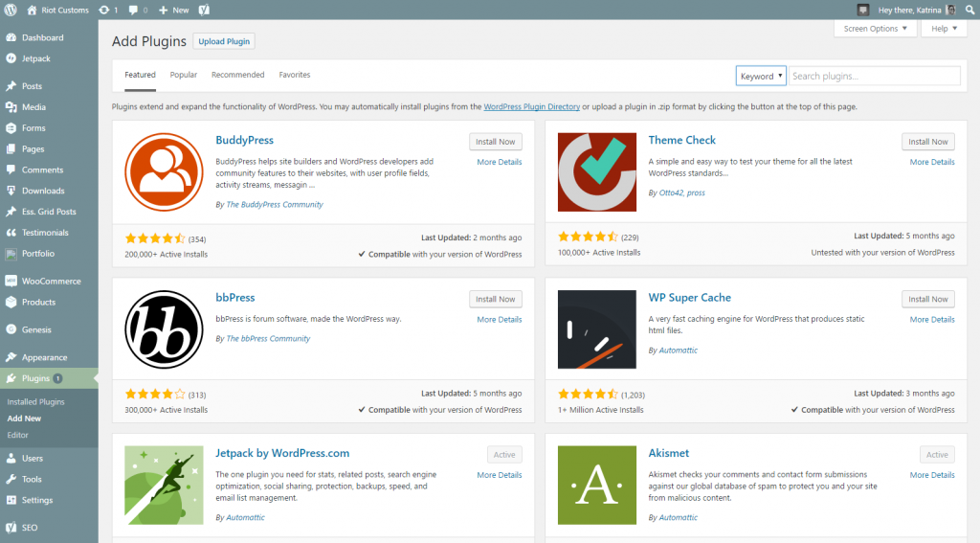Open the Otto42 author link
The height and width of the screenshot is (543, 980).
tap(671, 192)
